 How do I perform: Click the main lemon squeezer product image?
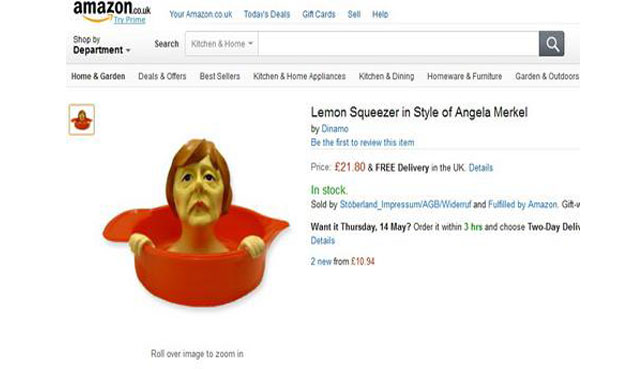pos(196,222)
